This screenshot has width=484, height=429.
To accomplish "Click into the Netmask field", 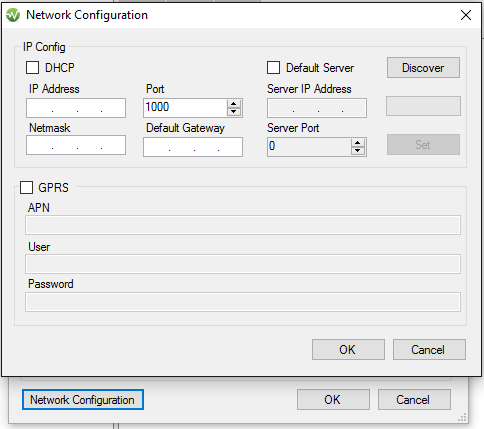I will point(76,145).
